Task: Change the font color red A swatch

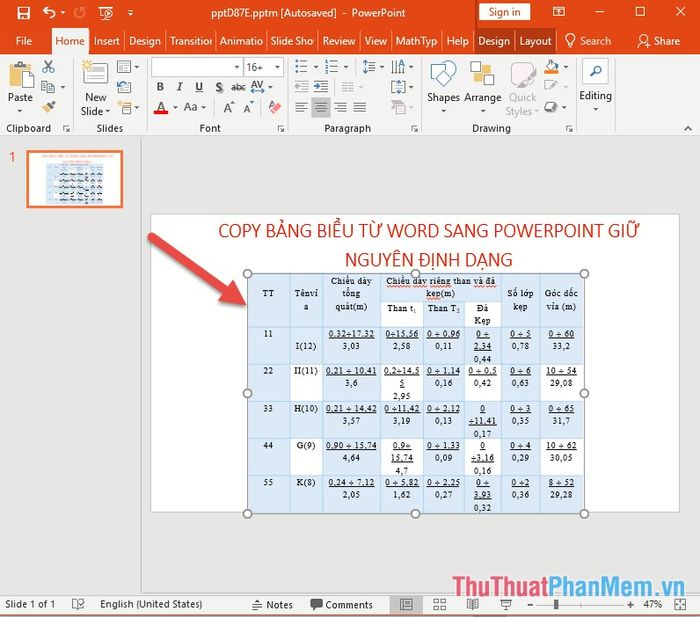Action: pyautogui.click(x=161, y=108)
